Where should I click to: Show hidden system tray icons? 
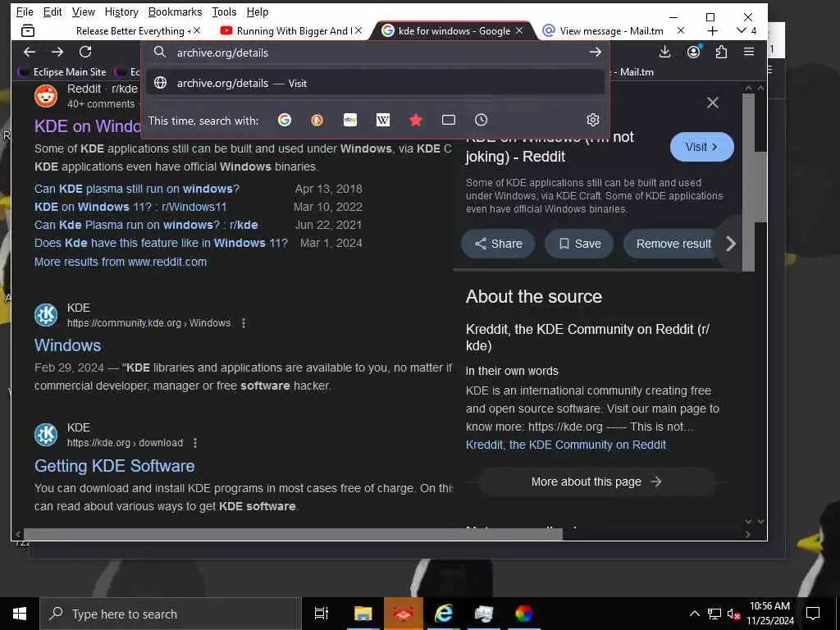coord(694,614)
